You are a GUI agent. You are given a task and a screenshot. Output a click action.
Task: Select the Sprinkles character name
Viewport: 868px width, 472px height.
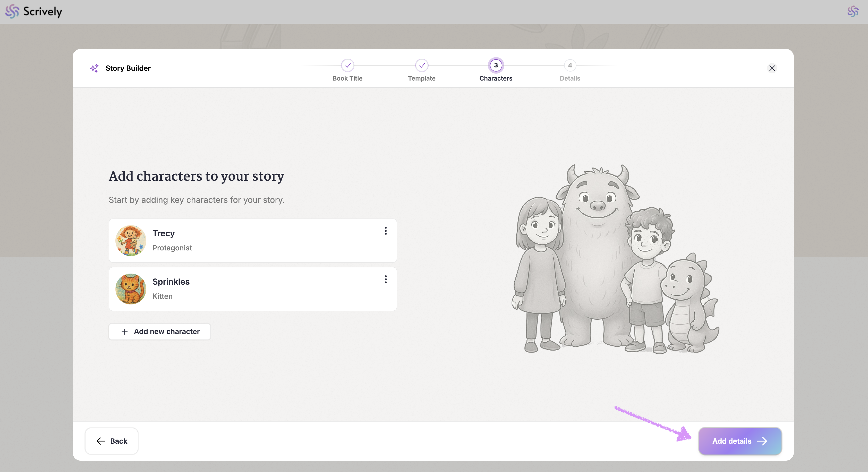coord(171,282)
